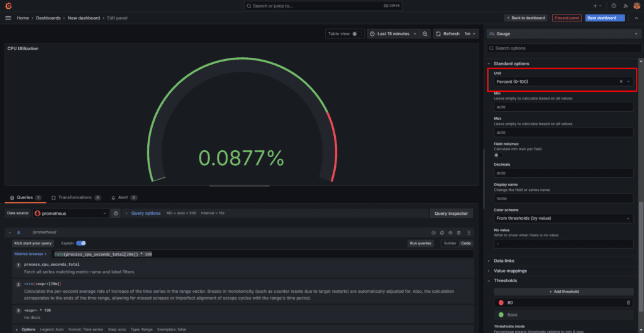644x333 pixels.
Task: Click Back to dashboard button
Action: click(x=526, y=18)
